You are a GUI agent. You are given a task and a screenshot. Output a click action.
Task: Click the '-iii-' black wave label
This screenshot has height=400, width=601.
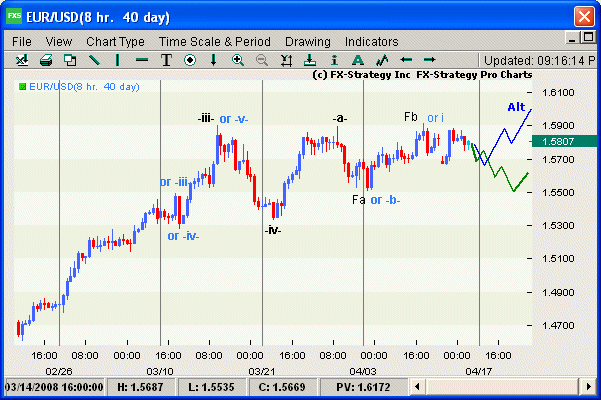coord(206,118)
